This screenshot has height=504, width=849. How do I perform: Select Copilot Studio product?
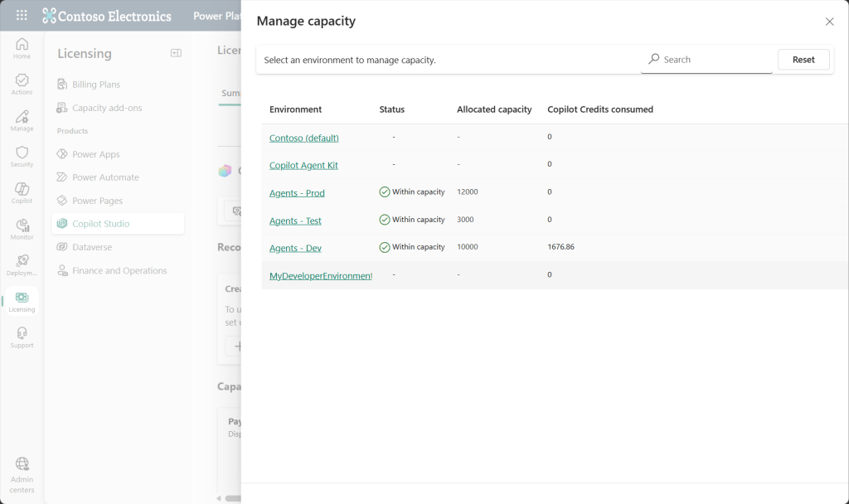tap(118, 224)
